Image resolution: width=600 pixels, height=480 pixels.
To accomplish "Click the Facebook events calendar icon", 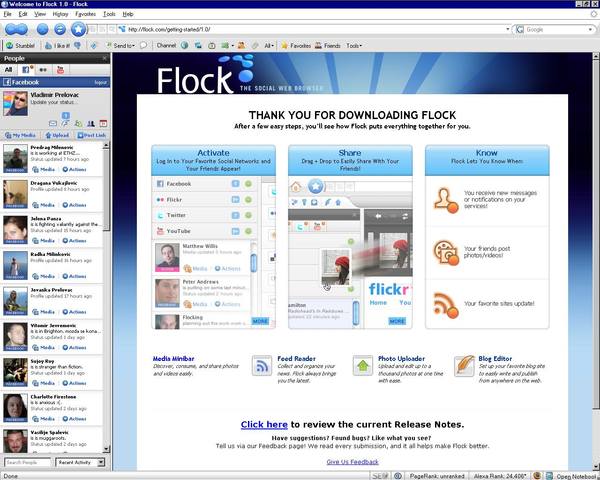I will pyautogui.click(x=103, y=124).
